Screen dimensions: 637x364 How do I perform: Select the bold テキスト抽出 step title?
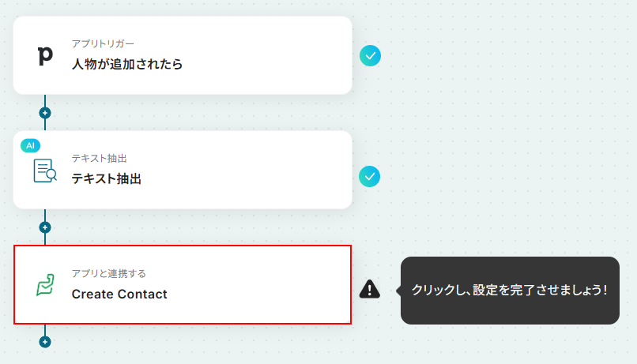106,179
